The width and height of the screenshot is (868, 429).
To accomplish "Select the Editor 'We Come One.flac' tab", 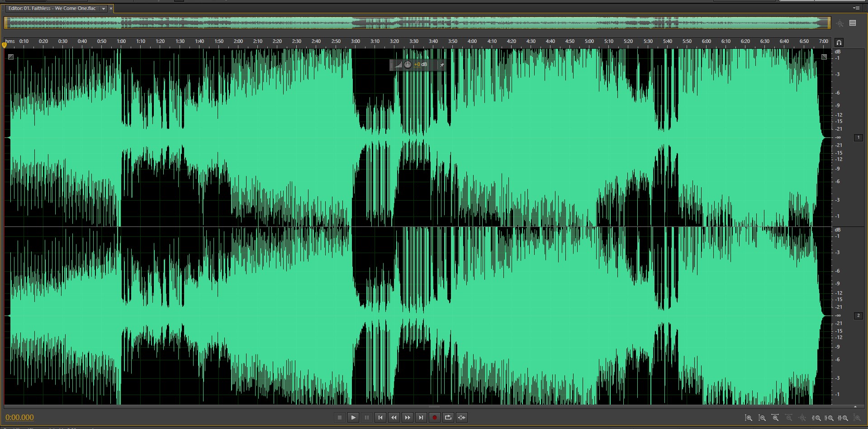I will pyautogui.click(x=52, y=9).
